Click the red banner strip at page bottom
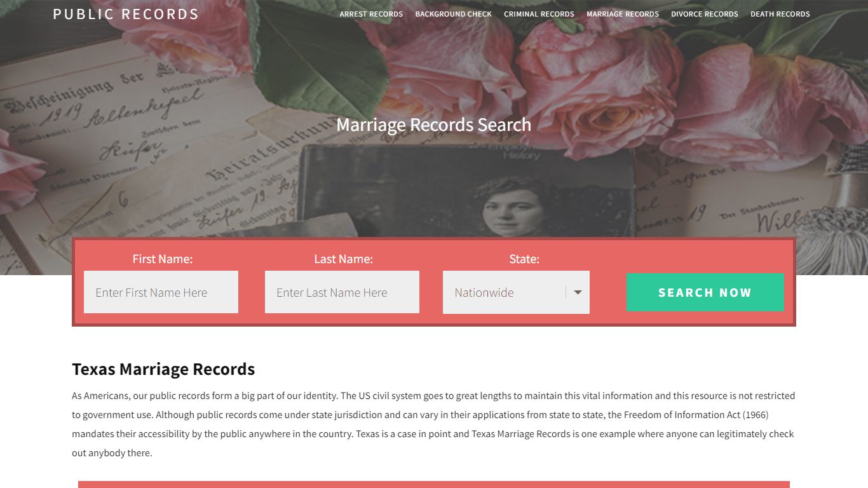This screenshot has width=868, height=488. pyautogui.click(x=434, y=484)
